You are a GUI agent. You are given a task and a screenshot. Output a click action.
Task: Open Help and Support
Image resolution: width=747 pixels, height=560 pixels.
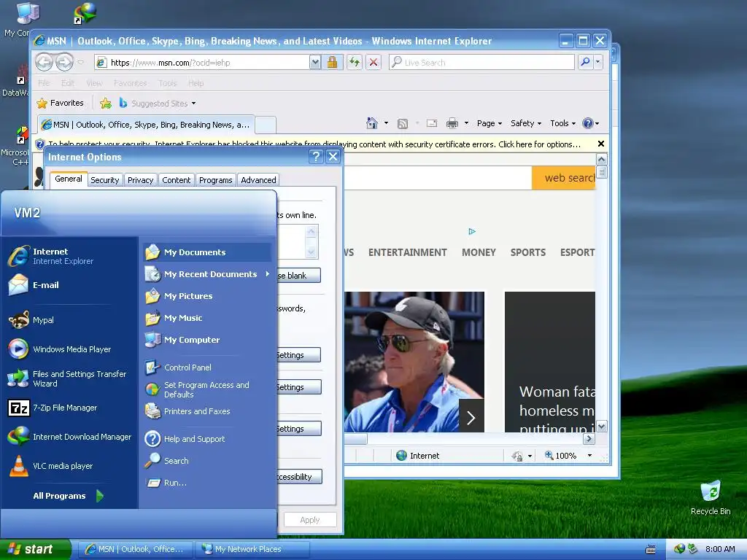tap(207, 438)
